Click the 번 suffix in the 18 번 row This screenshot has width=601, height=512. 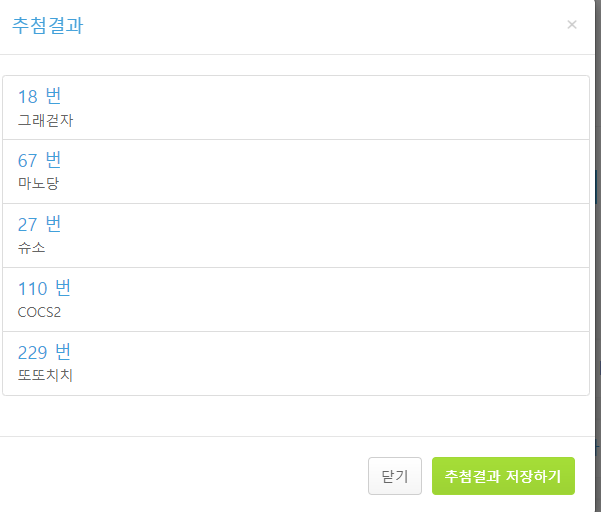(54, 97)
